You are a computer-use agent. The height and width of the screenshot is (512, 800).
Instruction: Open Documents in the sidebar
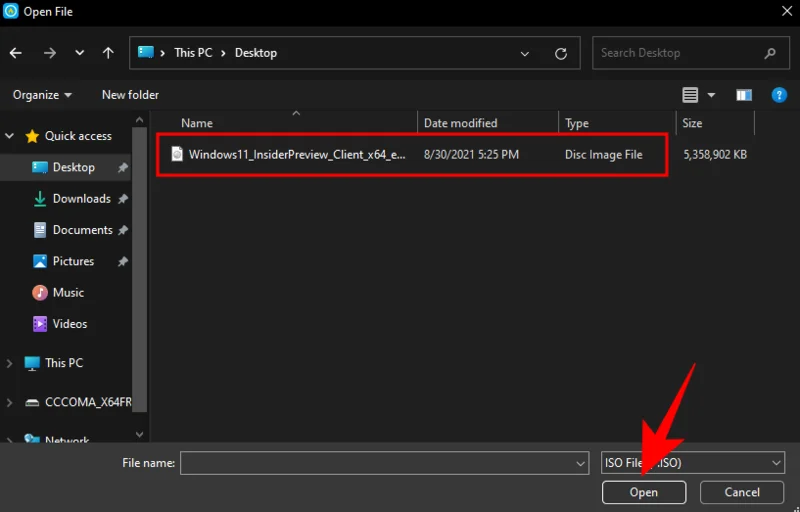[83, 230]
